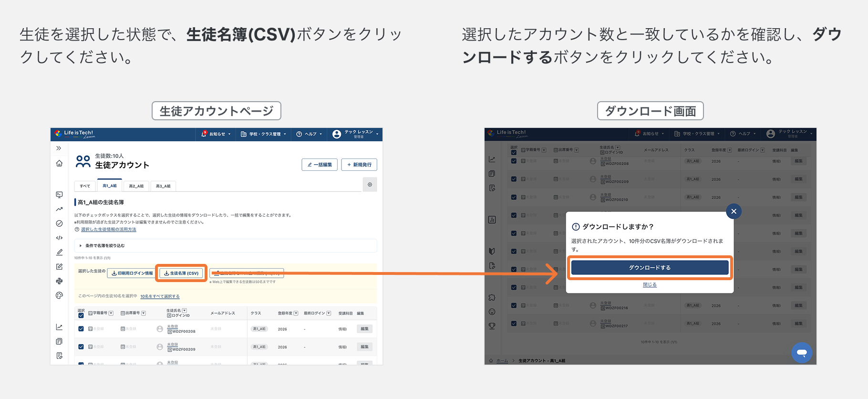Open 学籍番号 sort dropdown on left table
This screenshot has height=399, width=868.
point(111,314)
